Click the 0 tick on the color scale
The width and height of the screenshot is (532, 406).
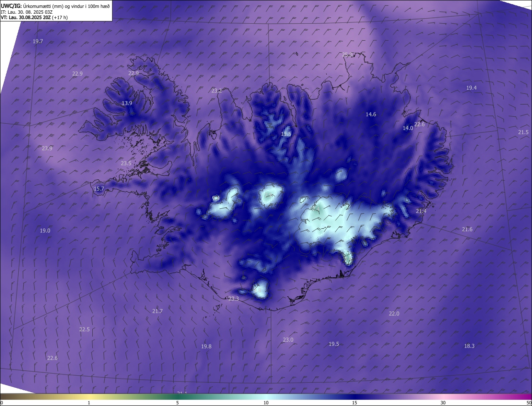click(2, 403)
